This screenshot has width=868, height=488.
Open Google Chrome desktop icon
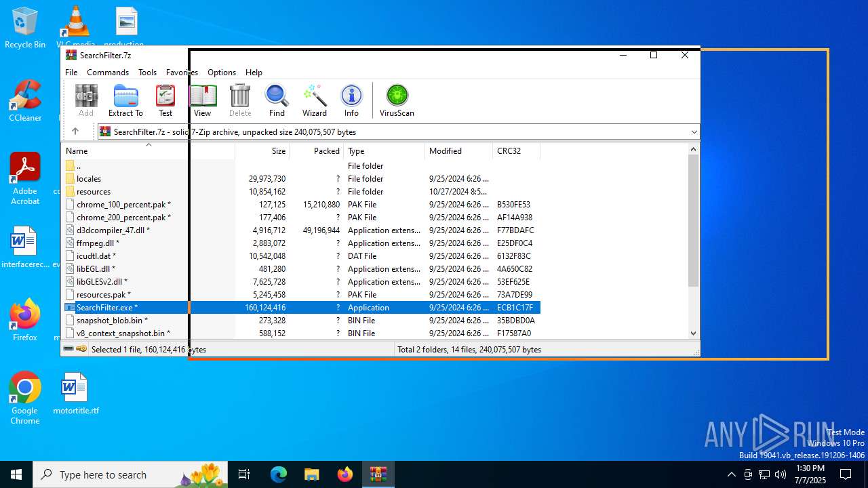pos(25,399)
